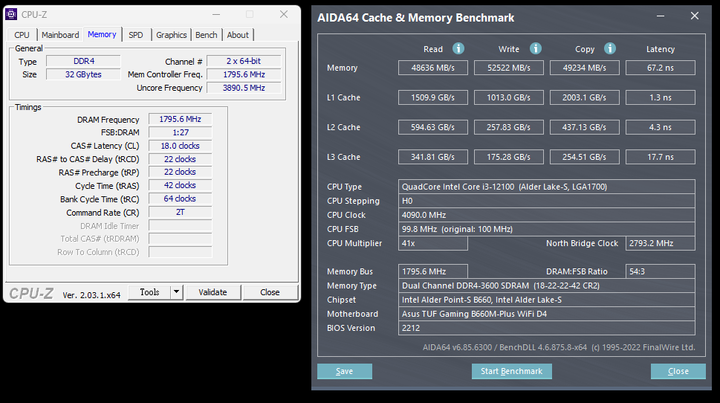
Task: Click the Memory Type field DDR4-3600 SDRAM
Action: coord(546,285)
